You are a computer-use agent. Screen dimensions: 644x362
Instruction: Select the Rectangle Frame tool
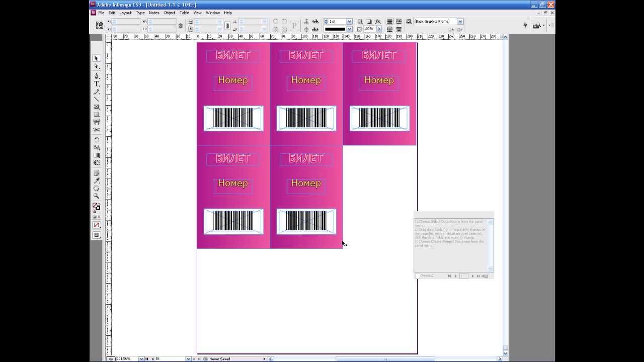pos(96,107)
